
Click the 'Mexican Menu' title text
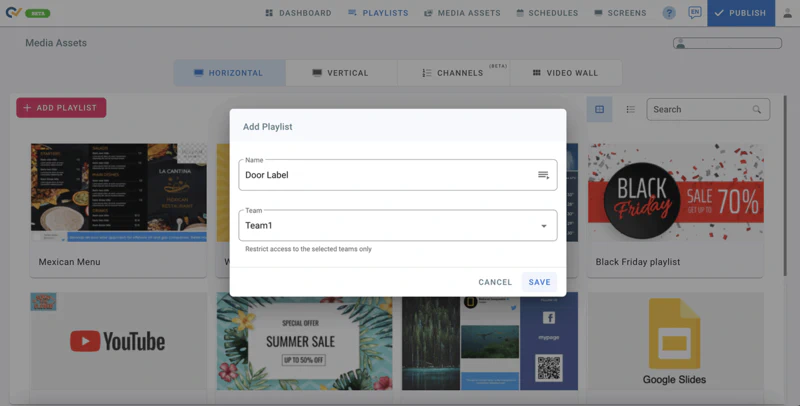pos(69,262)
